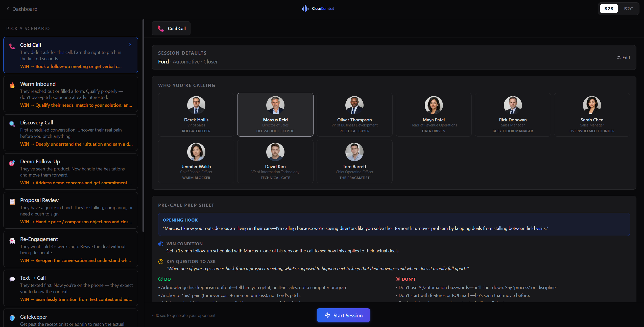The width and height of the screenshot is (644, 327).
Task: Switch to B2C mode
Action: [628, 9]
